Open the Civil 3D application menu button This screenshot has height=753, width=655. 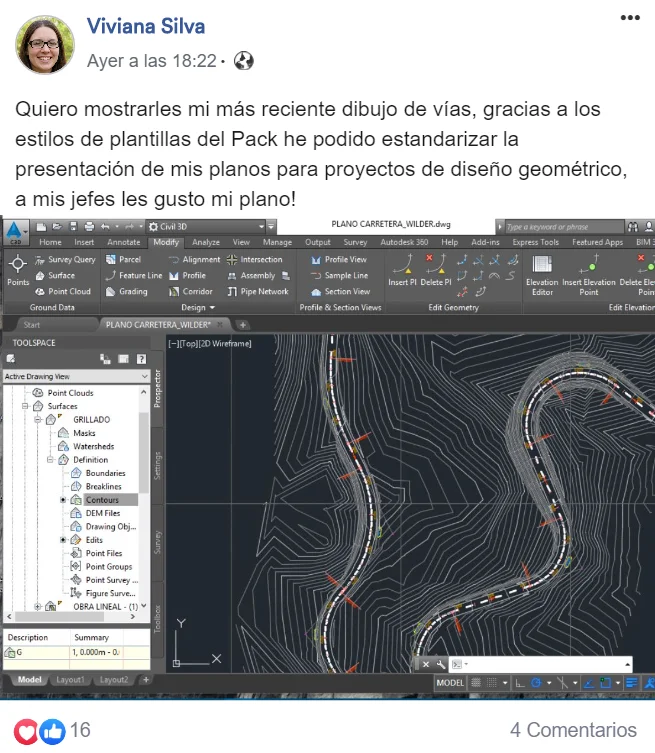15,233
